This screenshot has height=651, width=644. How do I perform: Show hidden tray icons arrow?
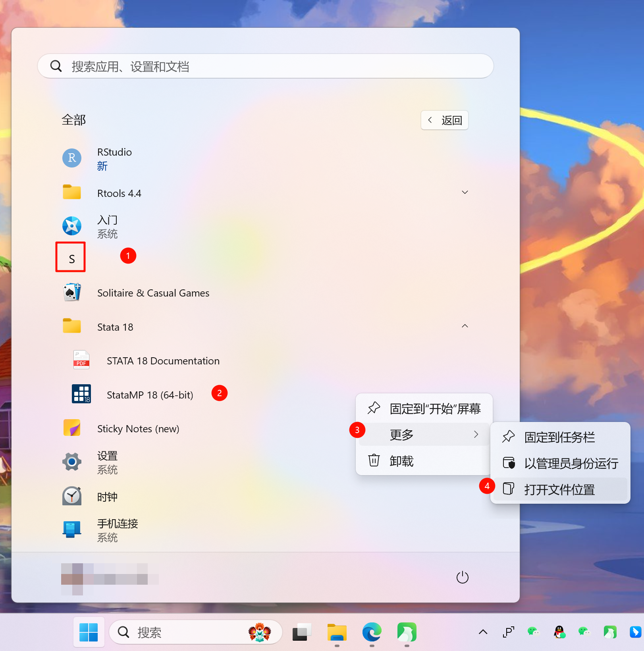point(483,632)
